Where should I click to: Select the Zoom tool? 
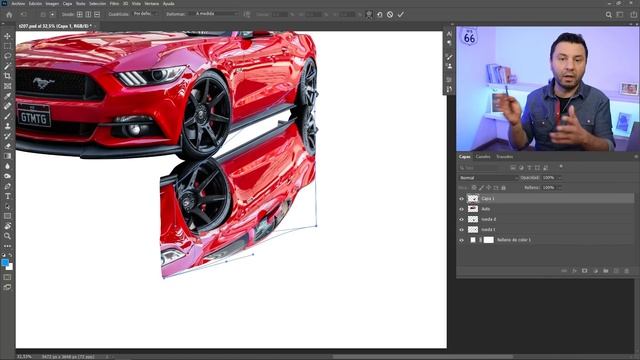[7, 236]
